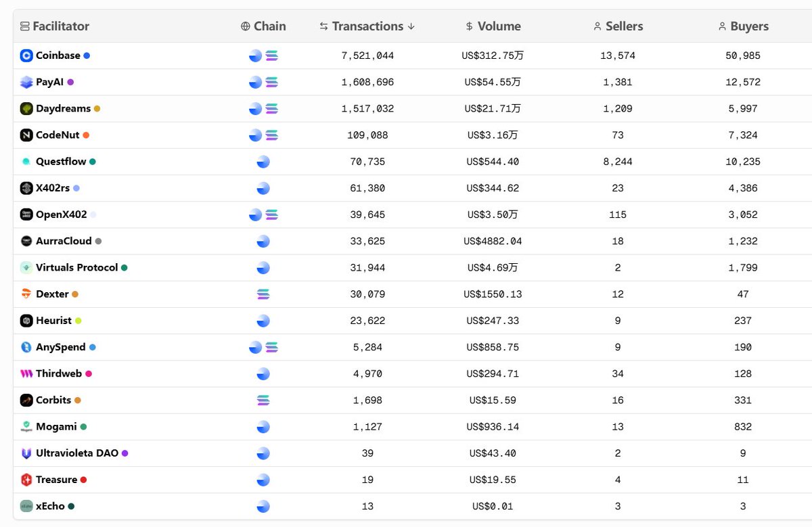
Task: Select Coinbase transactions value 7,521,044
Action: click(367, 55)
